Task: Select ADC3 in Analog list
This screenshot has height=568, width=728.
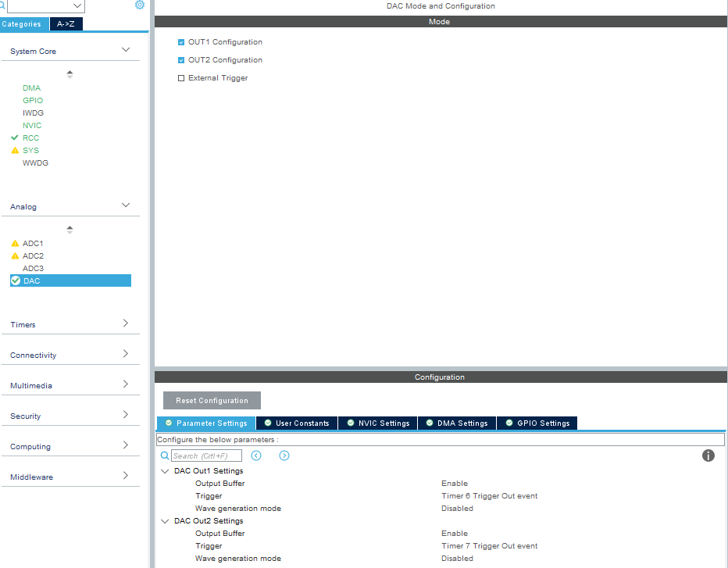Action: (33, 269)
